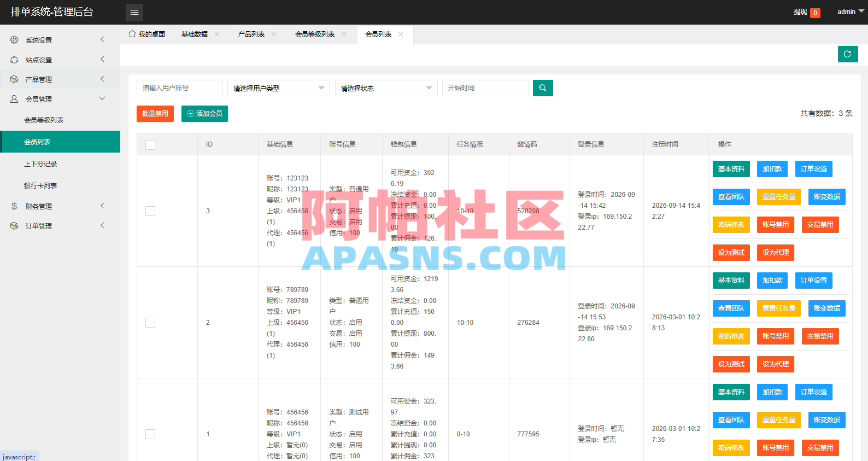
Task: Close the 产品列表 tab
Action: pyautogui.click(x=274, y=34)
